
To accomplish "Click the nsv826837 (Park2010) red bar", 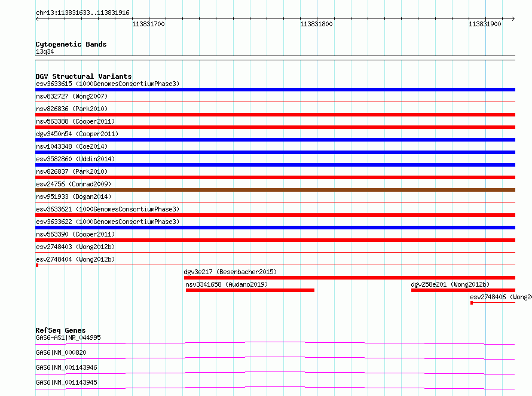I will point(275,177).
